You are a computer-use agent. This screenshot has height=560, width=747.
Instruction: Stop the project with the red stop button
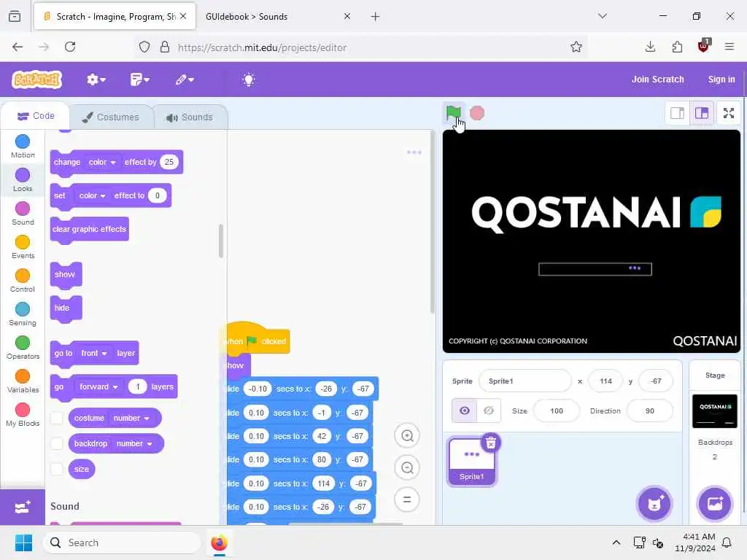coord(477,113)
